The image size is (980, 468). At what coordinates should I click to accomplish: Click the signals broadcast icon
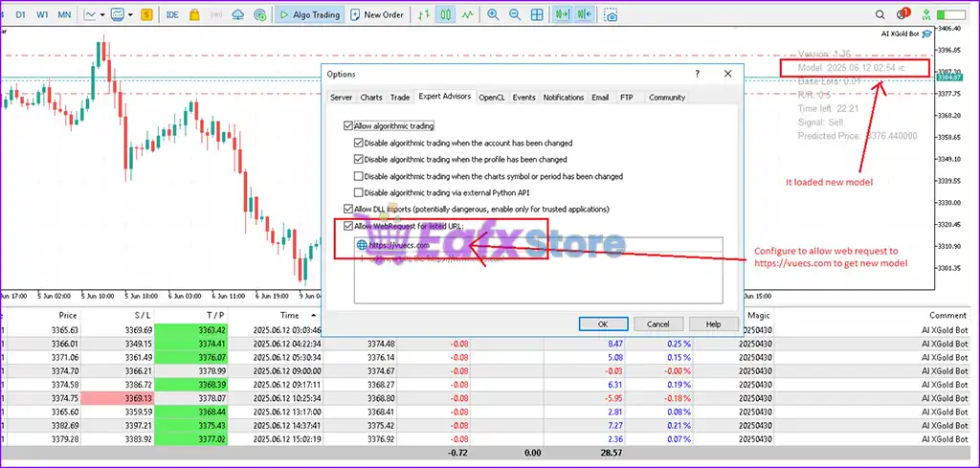pos(217,14)
